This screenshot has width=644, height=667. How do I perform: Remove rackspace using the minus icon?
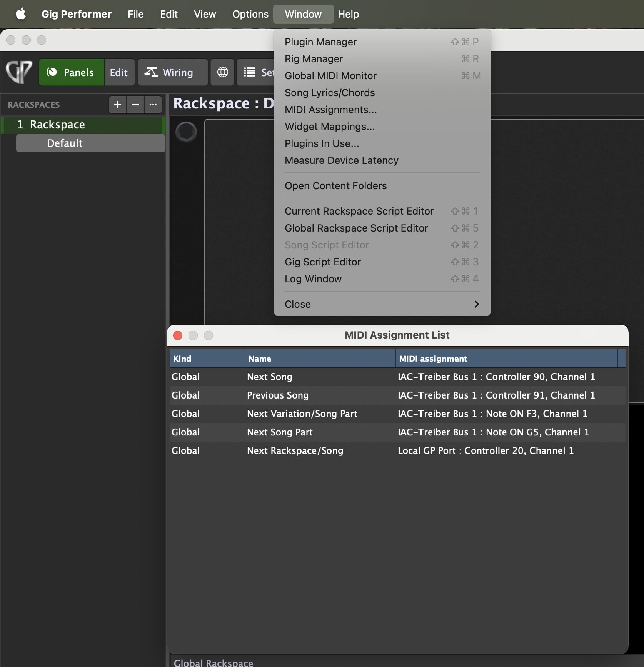135,105
